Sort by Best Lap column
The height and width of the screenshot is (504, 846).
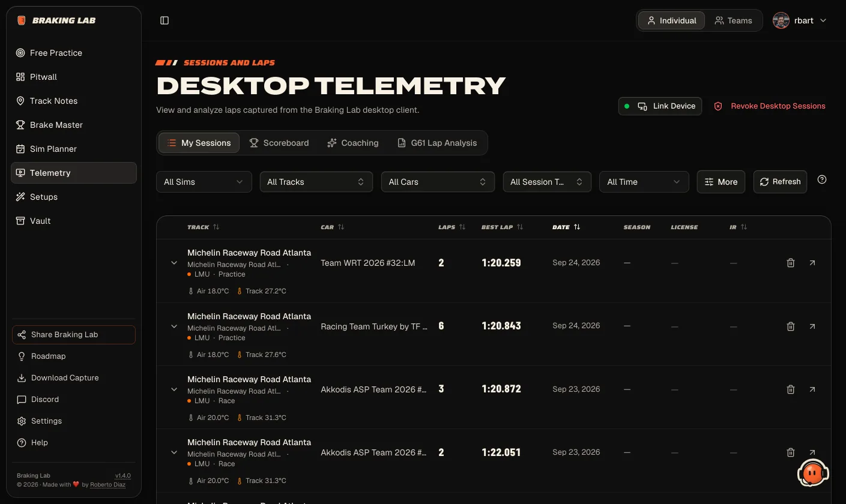(x=503, y=227)
